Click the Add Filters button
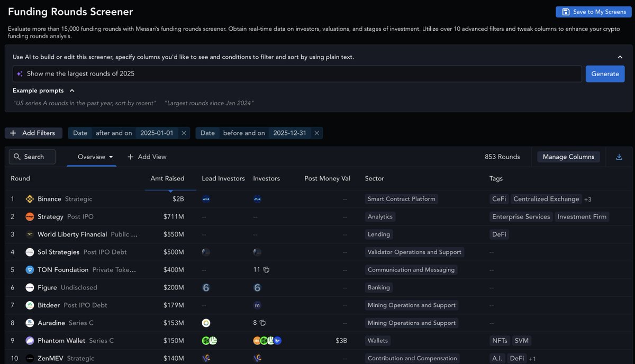Image resolution: width=635 pixels, height=364 pixels. click(33, 133)
